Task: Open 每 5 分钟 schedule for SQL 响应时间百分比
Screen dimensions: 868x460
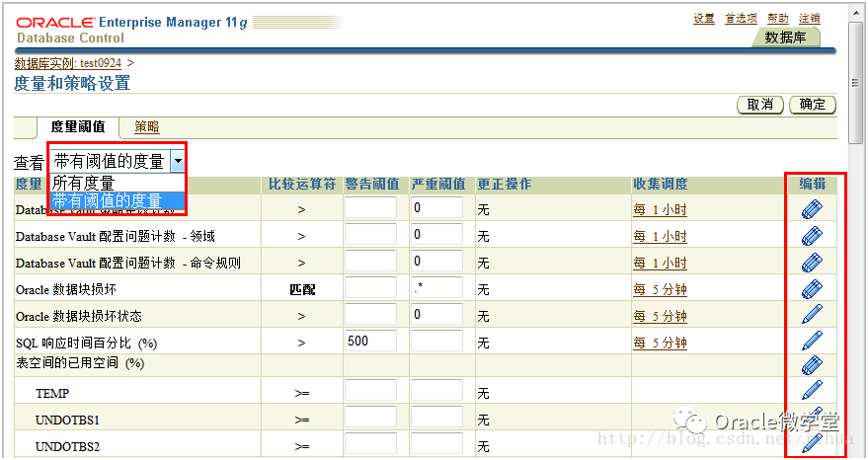Action: pos(660,343)
